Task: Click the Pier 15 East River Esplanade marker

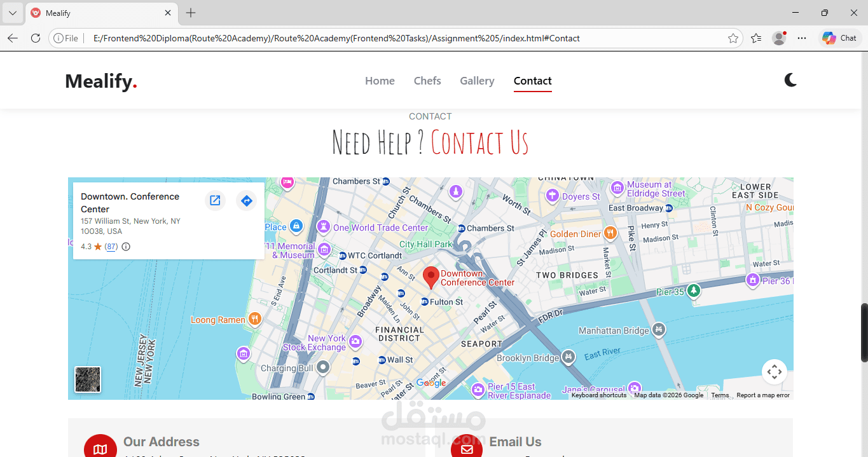Action: [478, 389]
